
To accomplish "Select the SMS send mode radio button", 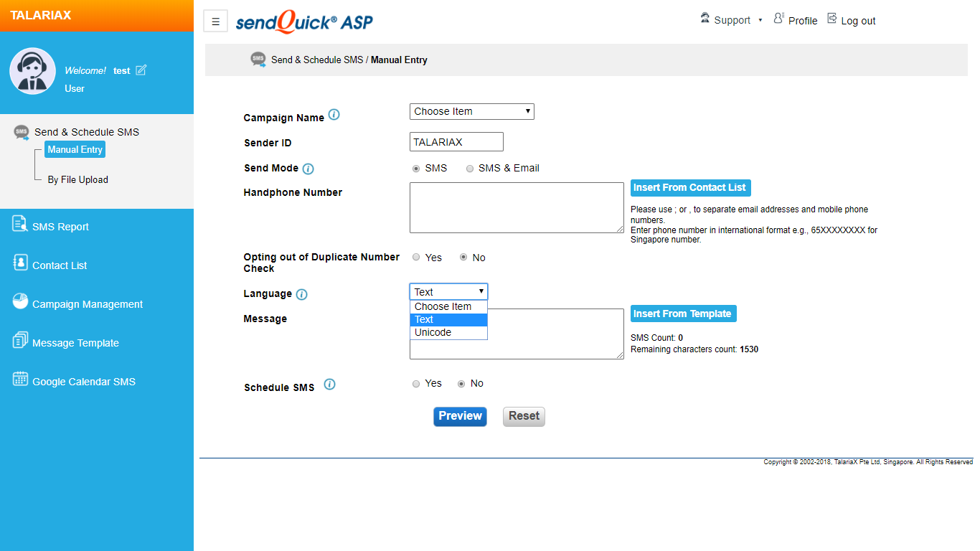I will coord(416,169).
